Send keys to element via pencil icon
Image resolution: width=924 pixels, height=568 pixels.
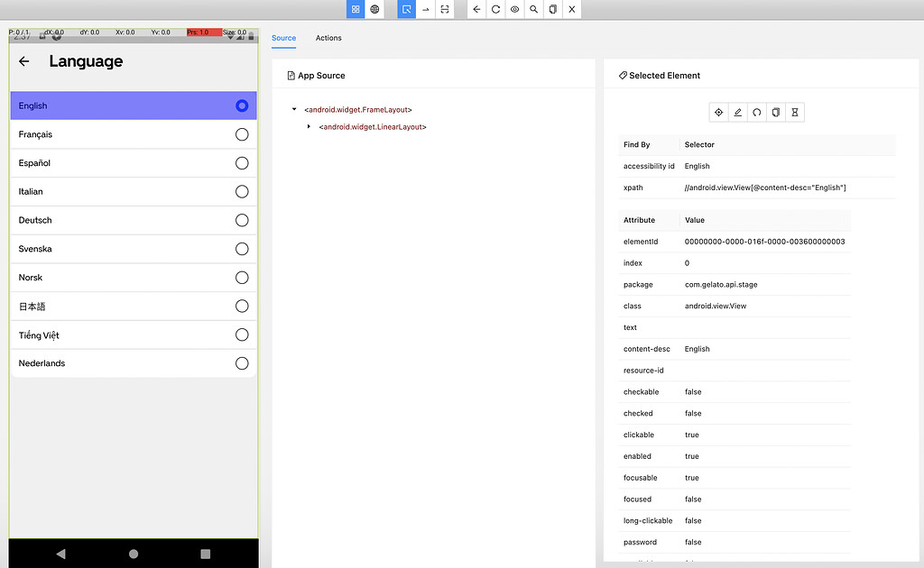click(737, 112)
